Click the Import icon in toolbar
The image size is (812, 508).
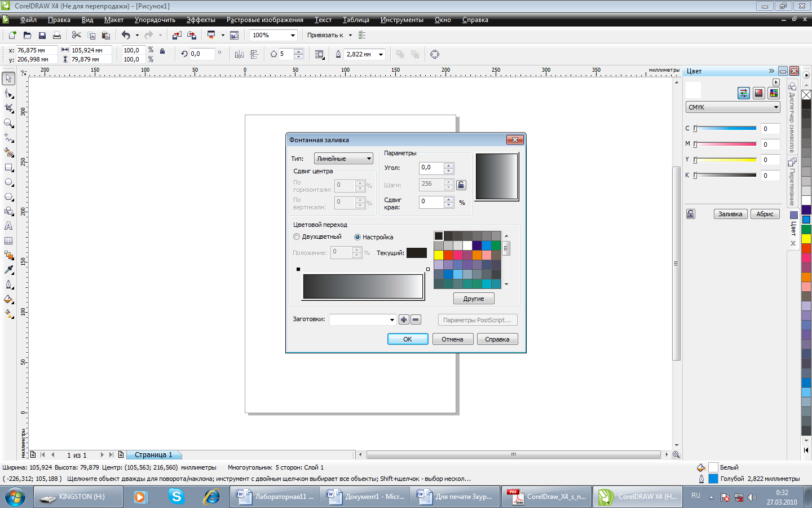(176, 35)
